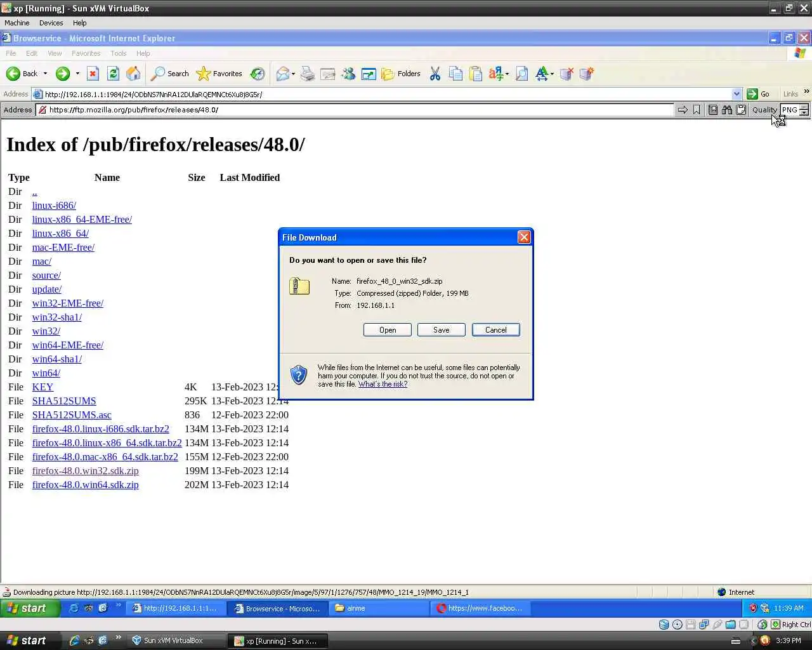Click the Print icon in IE toolbar
Image resolution: width=812 pixels, height=650 pixels.
308,74
